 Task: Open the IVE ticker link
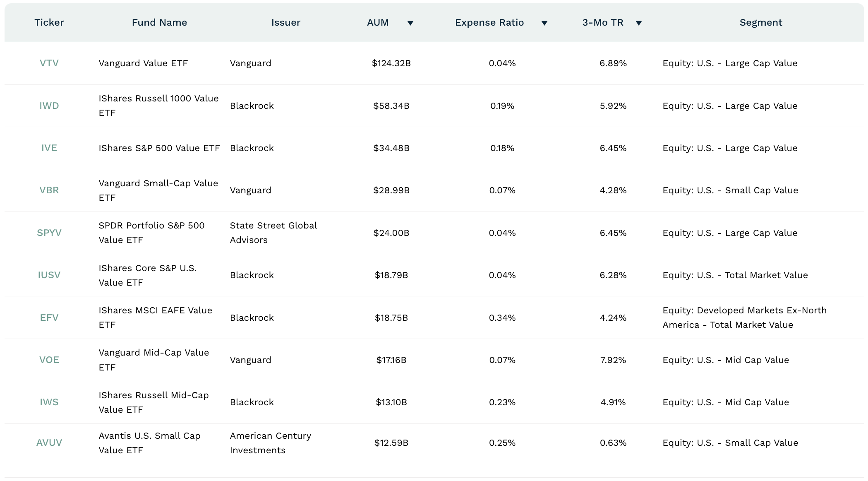point(49,148)
